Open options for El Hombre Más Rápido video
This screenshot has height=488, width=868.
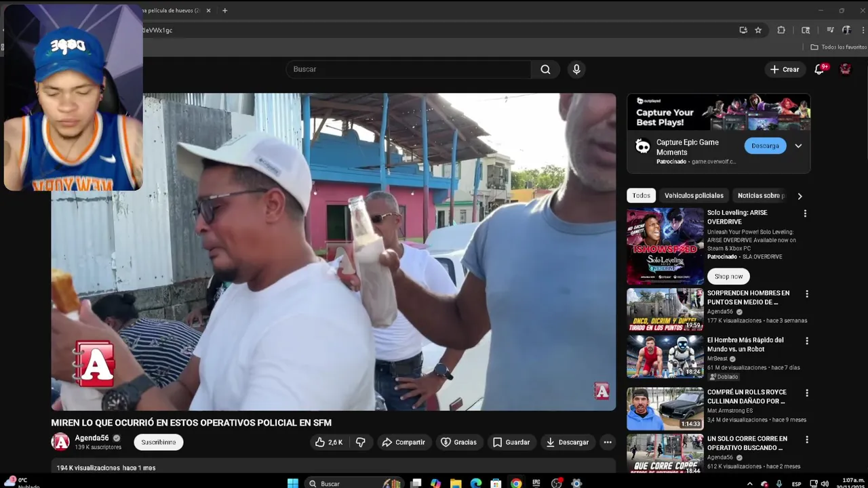pos(806,341)
